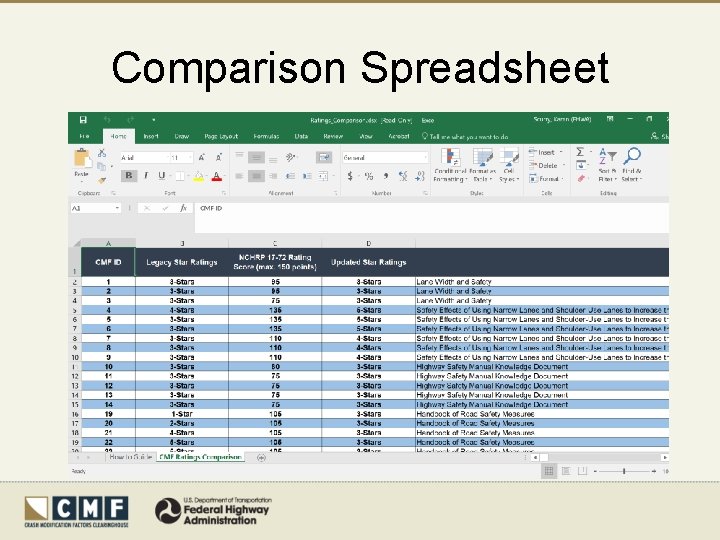Screen dimensions: 720x540
Task: Toggle Underline formatting
Action: click(162, 175)
